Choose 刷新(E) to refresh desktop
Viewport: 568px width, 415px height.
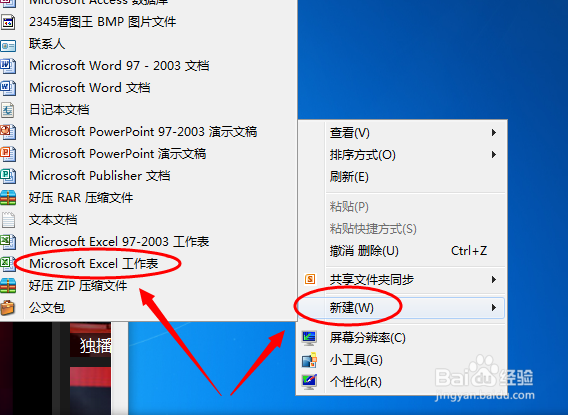pos(401,177)
